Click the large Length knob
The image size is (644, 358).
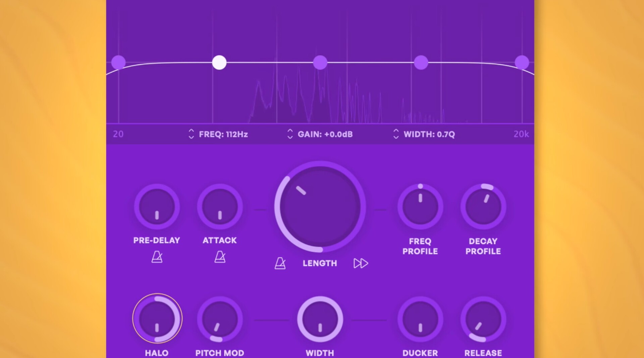[320, 207]
